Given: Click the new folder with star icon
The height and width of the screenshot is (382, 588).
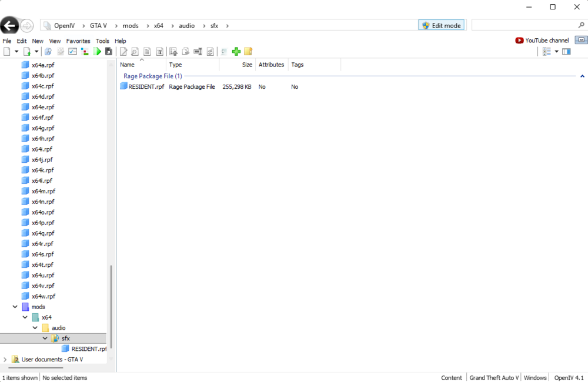Looking at the screenshot, I should (248, 51).
